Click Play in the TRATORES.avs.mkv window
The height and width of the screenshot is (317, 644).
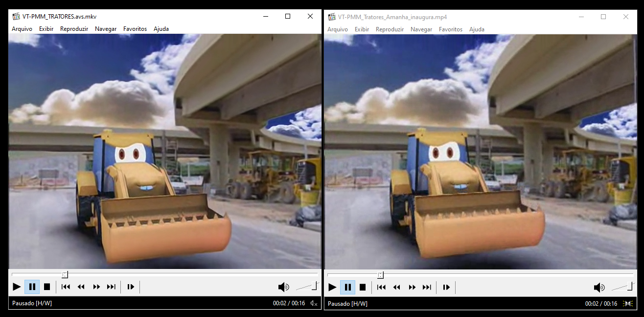click(x=17, y=287)
